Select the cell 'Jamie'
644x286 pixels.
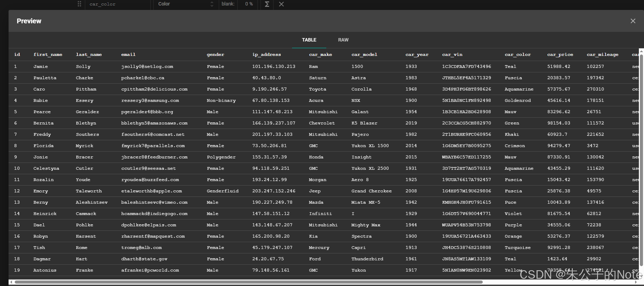coord(41,67)
